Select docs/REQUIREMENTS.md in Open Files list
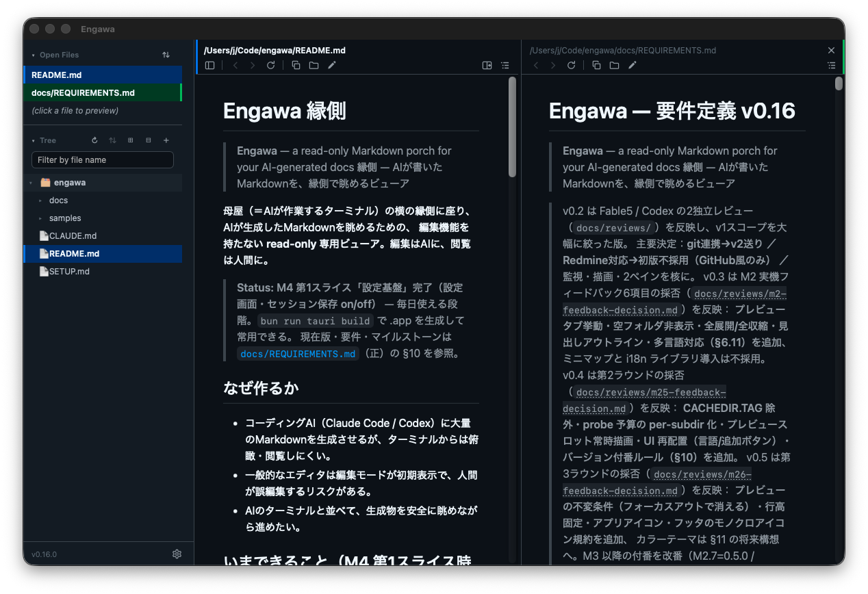Viewport: 868px width, 594px height. point(103,93)
